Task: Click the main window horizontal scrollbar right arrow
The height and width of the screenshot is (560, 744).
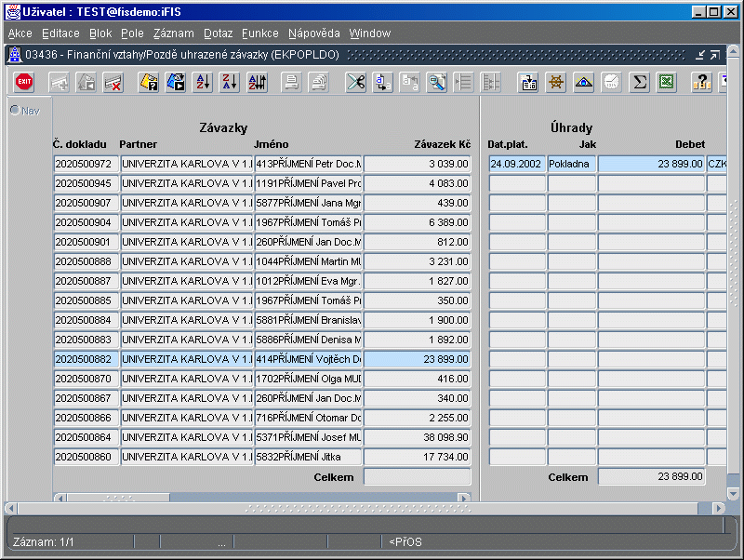Action: [718, 508]
